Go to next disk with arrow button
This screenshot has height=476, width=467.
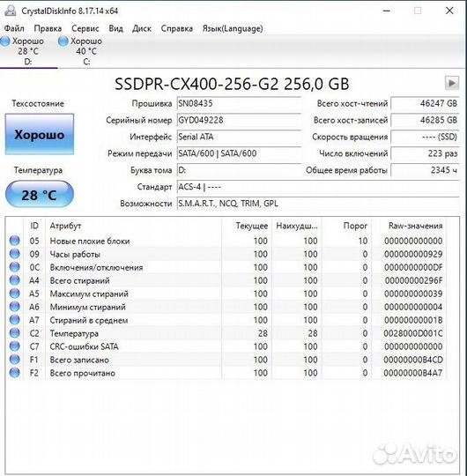pos(451,83)
